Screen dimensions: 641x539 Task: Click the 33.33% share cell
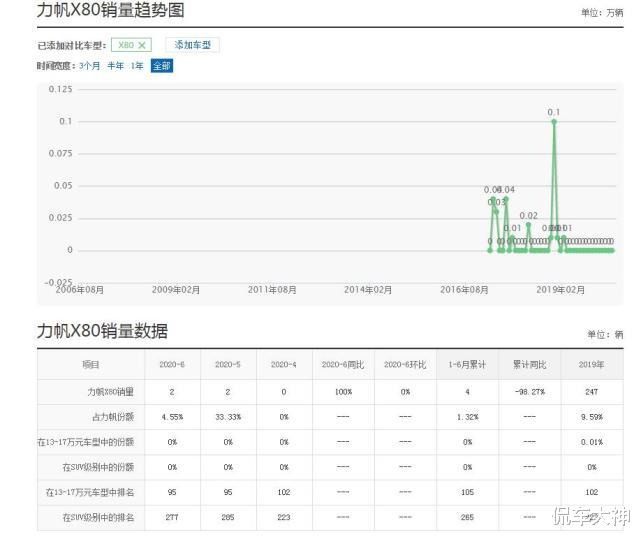[x=228, y=417]
